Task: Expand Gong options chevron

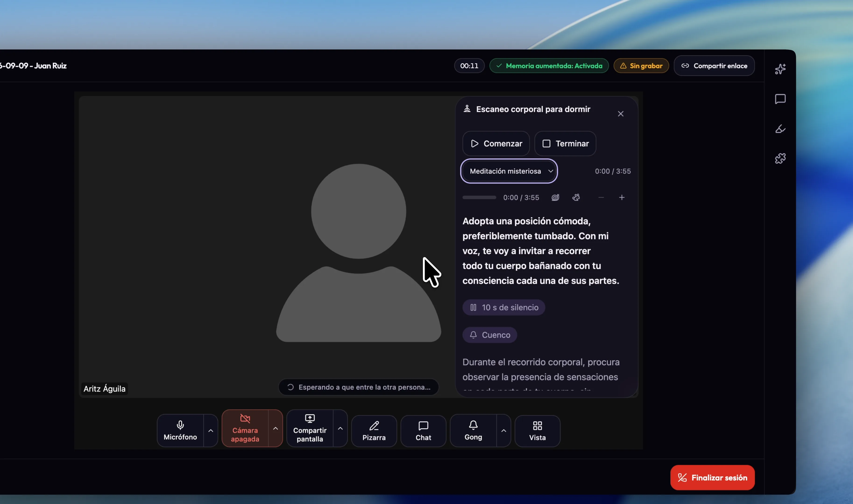Action: (x=504, y=431)
